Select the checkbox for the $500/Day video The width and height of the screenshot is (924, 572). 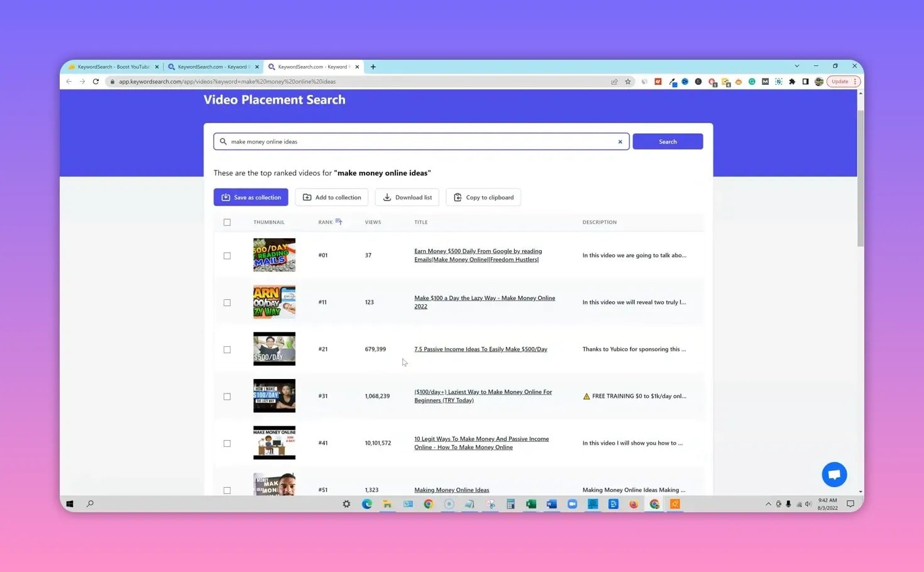point(227,349)
